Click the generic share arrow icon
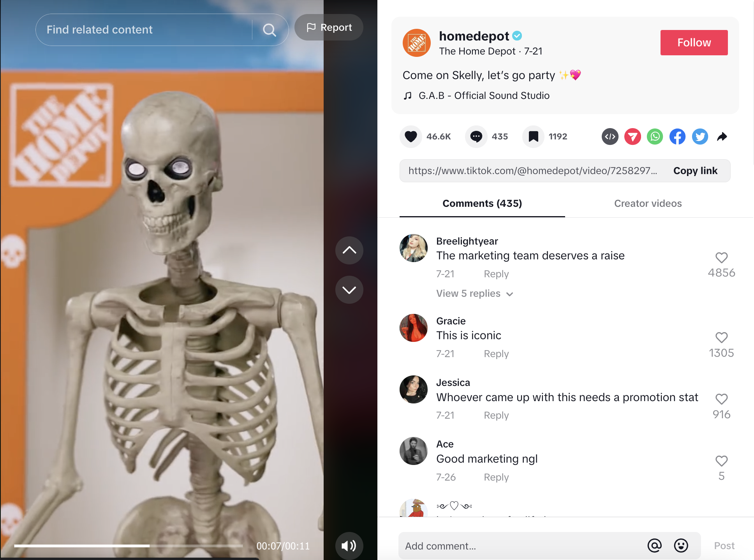754x560 pixels. (x=722, y=136)
